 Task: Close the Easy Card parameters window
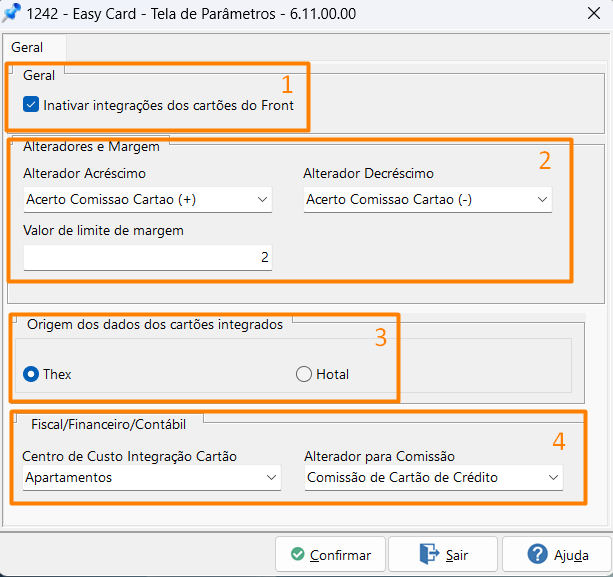[x=590, y=14]
